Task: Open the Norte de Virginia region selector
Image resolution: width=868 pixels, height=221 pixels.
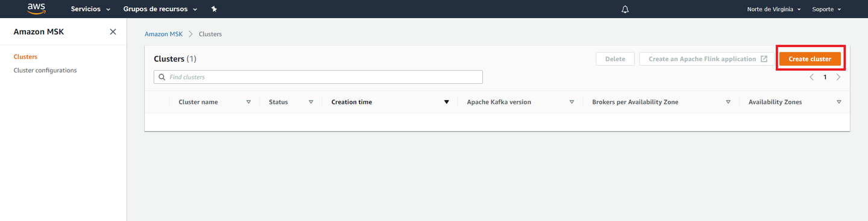Action: 774,9
